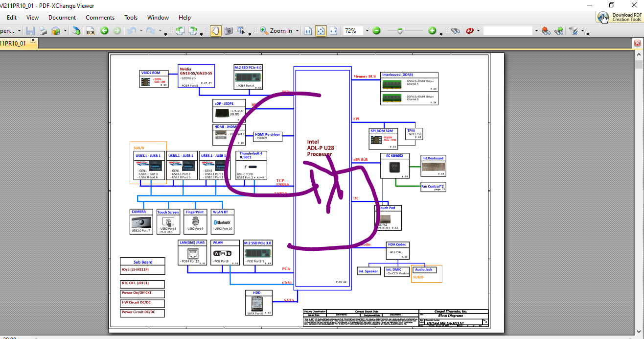Viewport: 644px width, 339px height.
Task: Click the Open button on the toolbar
Action: click(7, 31)
